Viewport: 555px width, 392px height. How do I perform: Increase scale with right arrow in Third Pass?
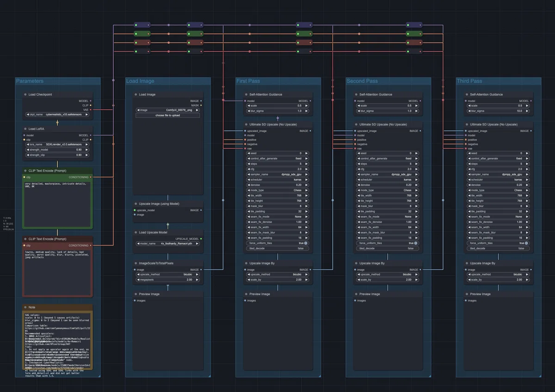(526, 105)
